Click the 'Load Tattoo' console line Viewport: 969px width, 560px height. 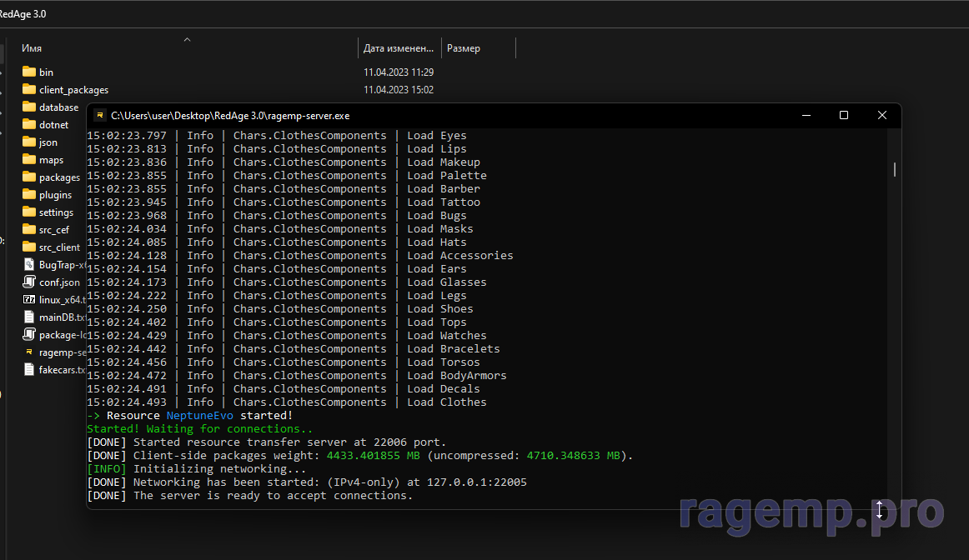click(284, 202)
